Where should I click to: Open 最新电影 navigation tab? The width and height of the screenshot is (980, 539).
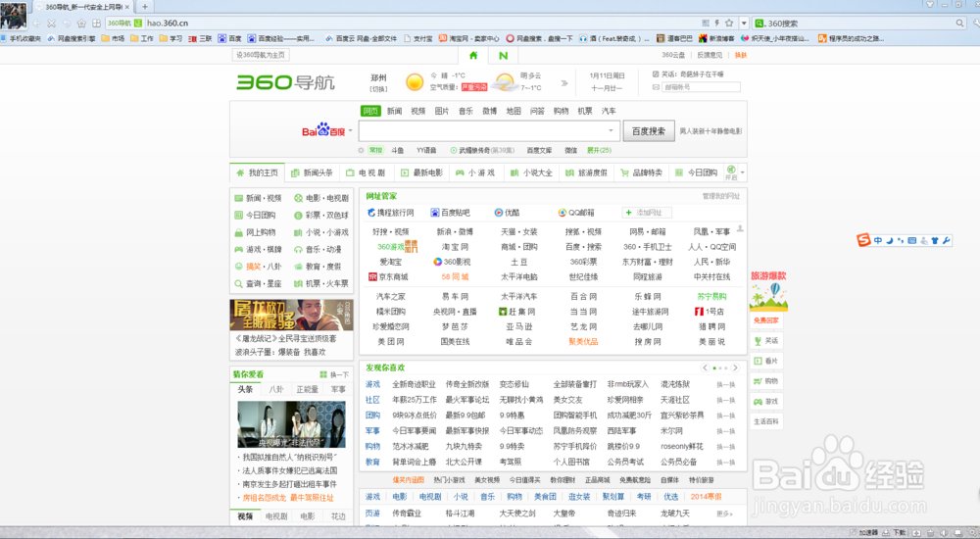coord(421,172)
